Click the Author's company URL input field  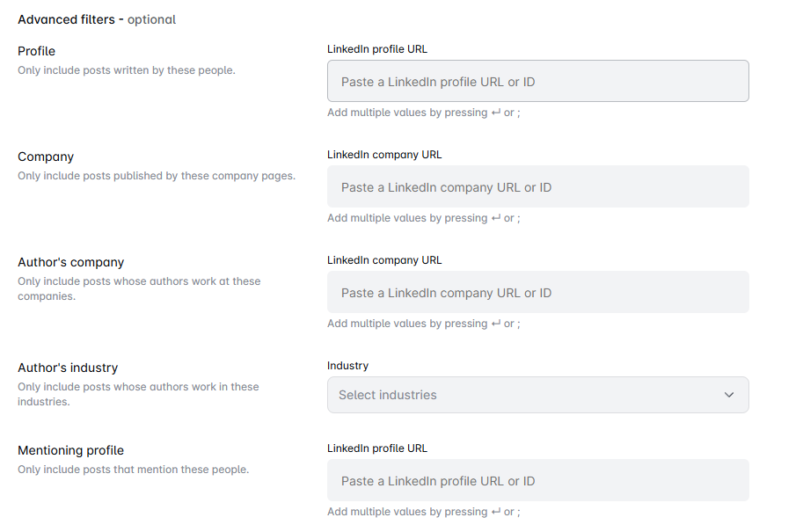click(x=537, y=292)
